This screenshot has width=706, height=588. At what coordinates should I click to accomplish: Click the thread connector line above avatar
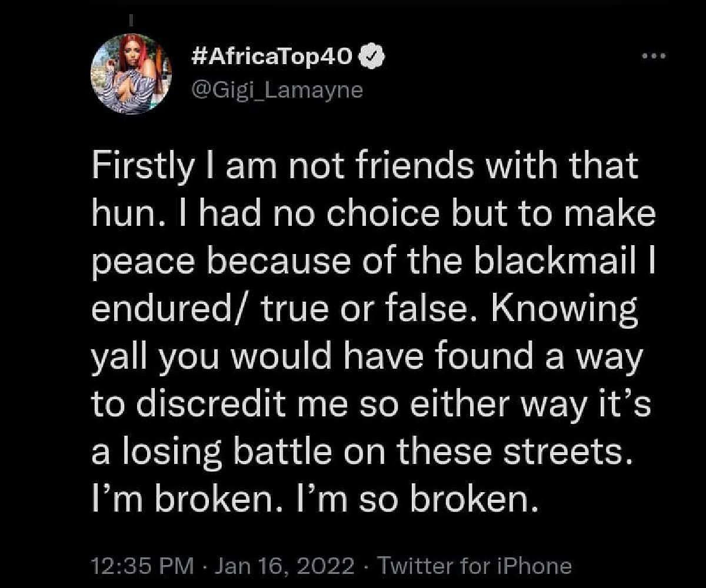coord(132,19)
